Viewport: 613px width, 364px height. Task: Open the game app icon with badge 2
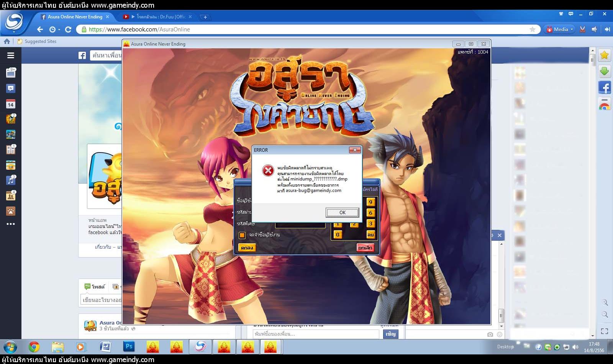click(x=11, y=119)
